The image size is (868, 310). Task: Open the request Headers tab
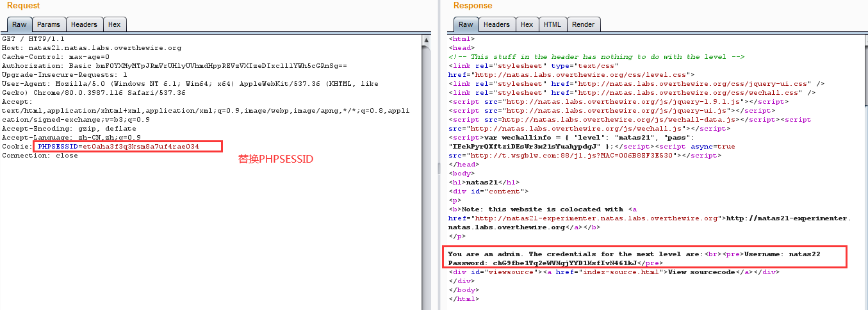click(84, 24)
